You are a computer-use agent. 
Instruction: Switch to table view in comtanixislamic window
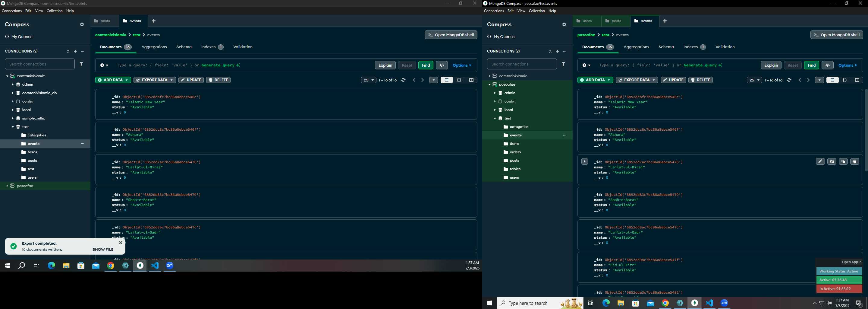pyautogui.click(x=471, y=80)
